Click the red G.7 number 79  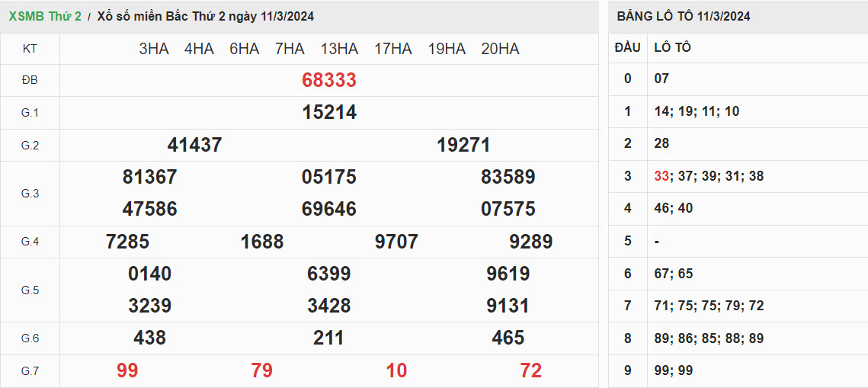point(261,370)
